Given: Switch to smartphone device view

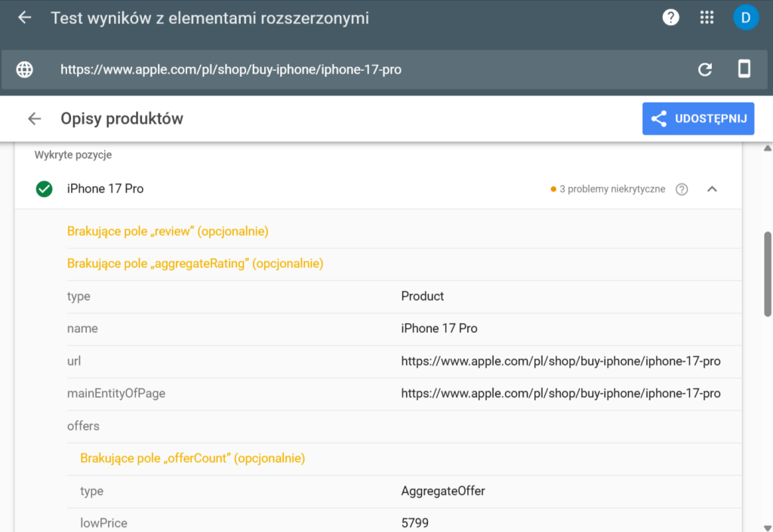Looking at the screenshot, I should [x=744, y=69].
